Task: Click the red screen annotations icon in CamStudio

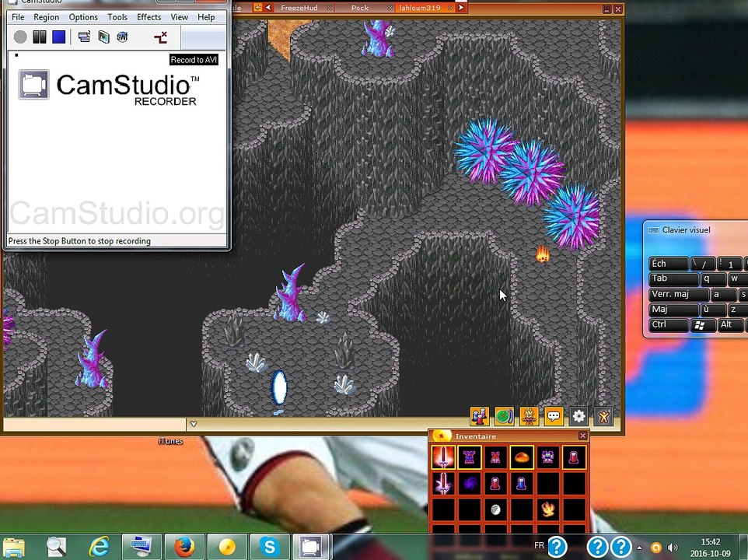Action: pos(161,37)
